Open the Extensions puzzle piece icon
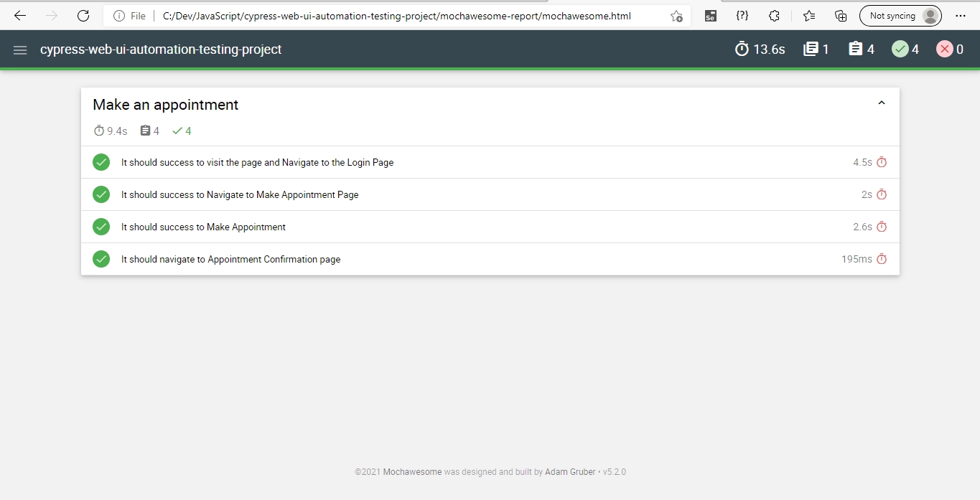 [x=774, y=16]
